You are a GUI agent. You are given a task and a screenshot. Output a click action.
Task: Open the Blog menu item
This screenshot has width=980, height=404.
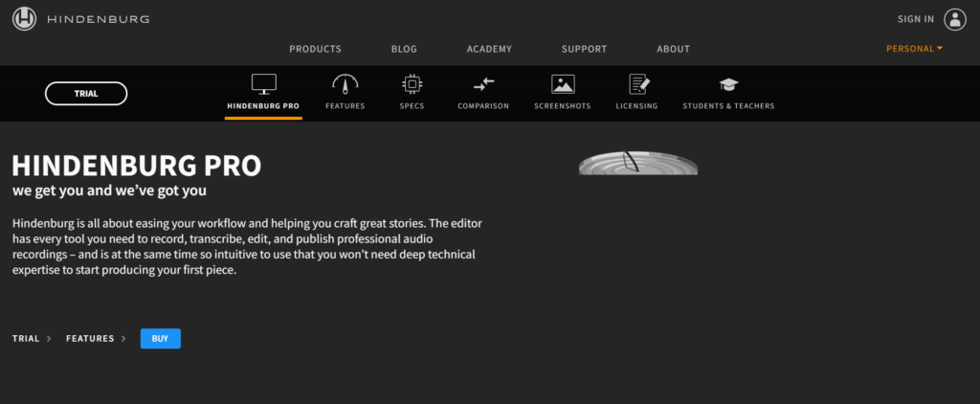click(x=404, y=49)
